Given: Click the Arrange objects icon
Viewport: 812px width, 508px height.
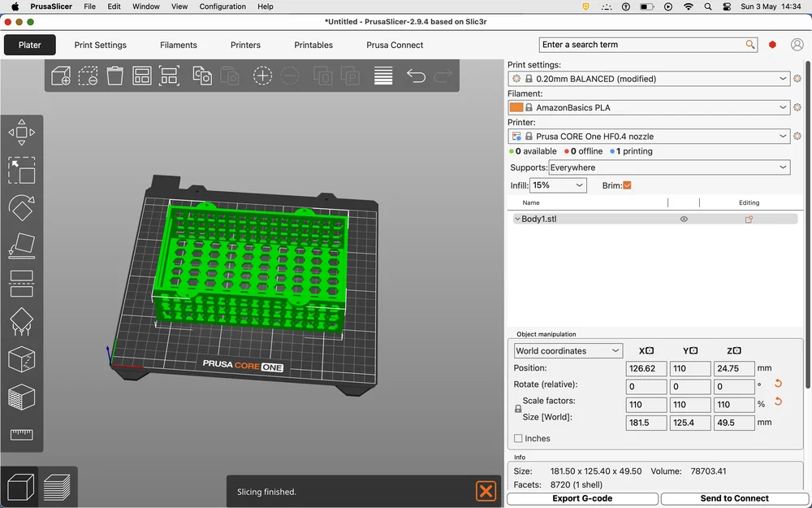Looking at the screenshot, I should (x=142, y=76).
